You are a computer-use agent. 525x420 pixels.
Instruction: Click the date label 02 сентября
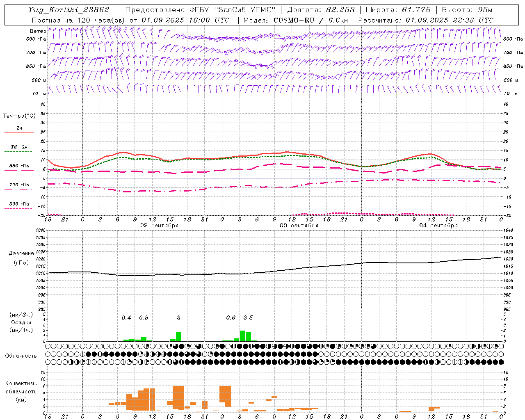(x=160, y=226)
